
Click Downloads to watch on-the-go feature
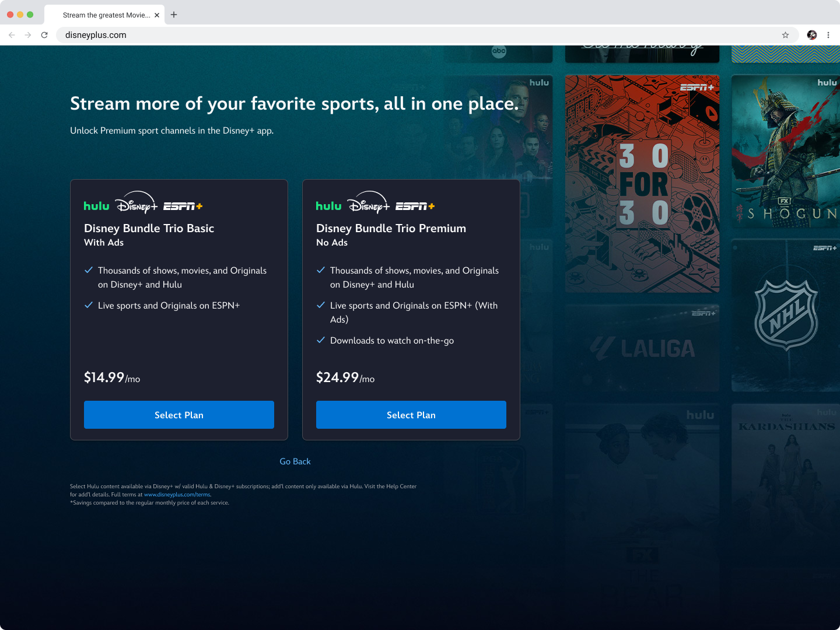pyautogui.click(x=392, y=341)
